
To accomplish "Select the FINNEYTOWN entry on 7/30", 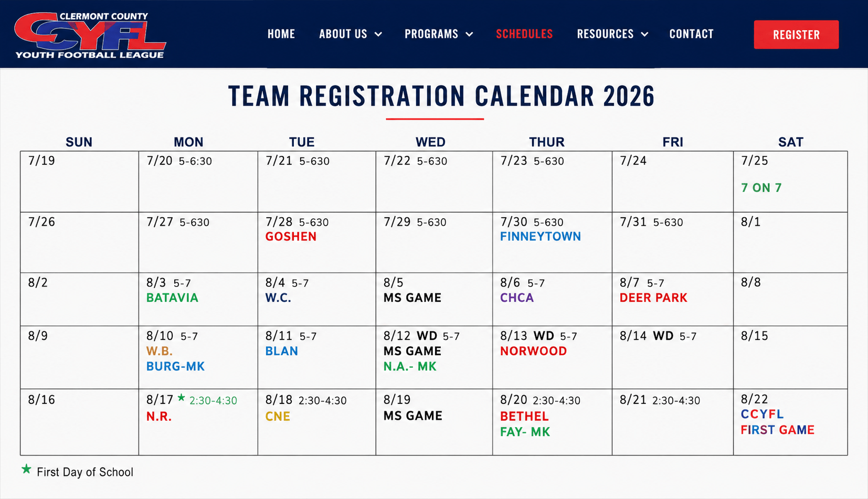I will (540, 237).
